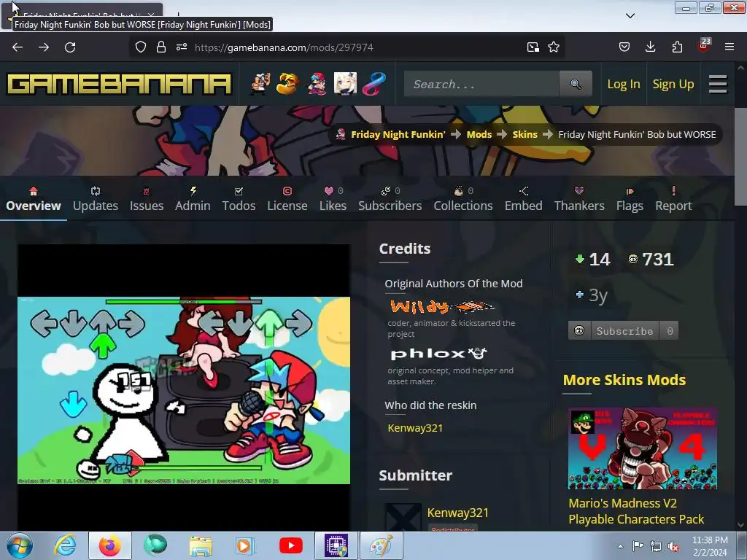Open the Friday Night Funkin' boyfriend game icon
Viewport: 747px width, 560px height.
click(317, 84)
